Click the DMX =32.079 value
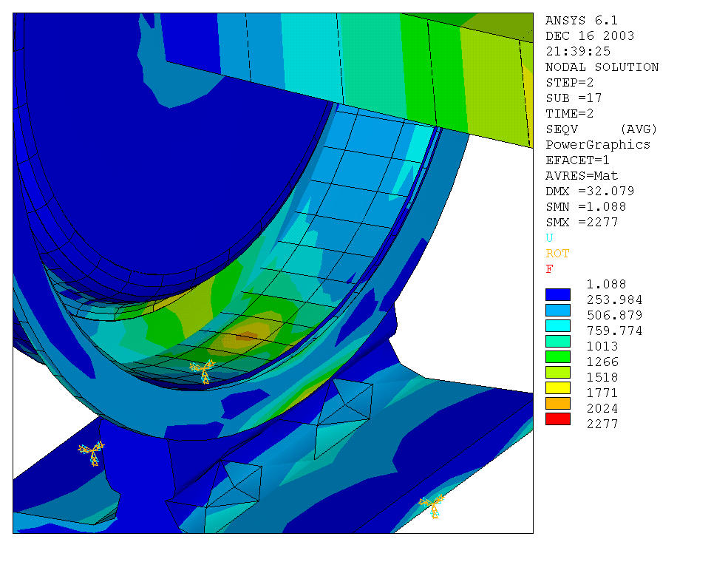This screenshot has height=579, width=728. 590,191
